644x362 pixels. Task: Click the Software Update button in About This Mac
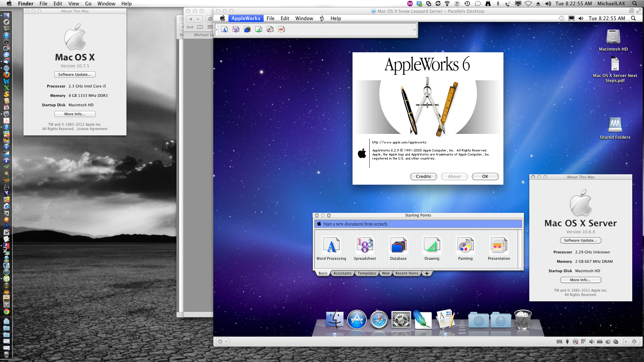74,74
